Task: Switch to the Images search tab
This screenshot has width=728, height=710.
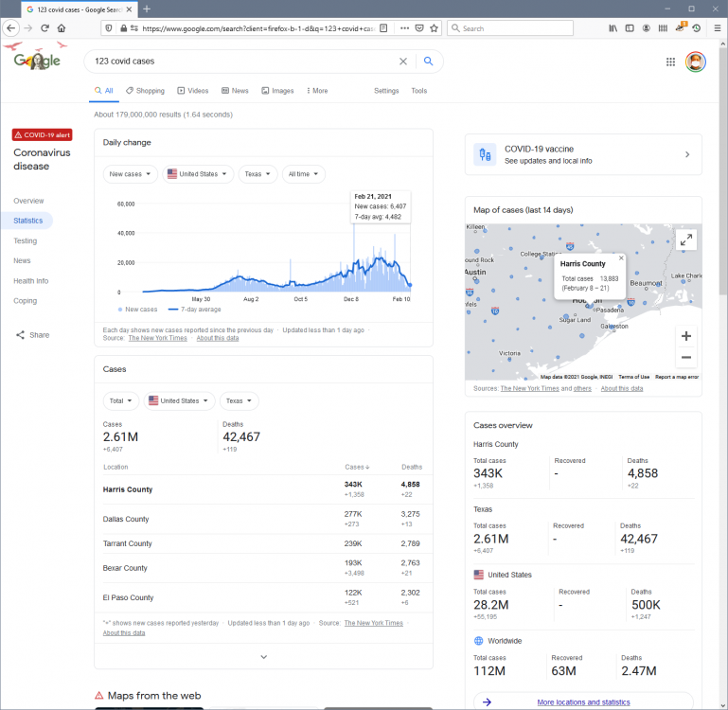Action: pos(277,91)
